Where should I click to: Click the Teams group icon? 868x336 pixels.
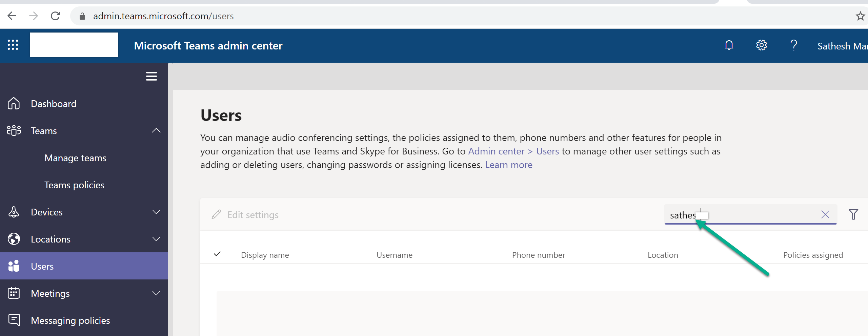point(14,130)
